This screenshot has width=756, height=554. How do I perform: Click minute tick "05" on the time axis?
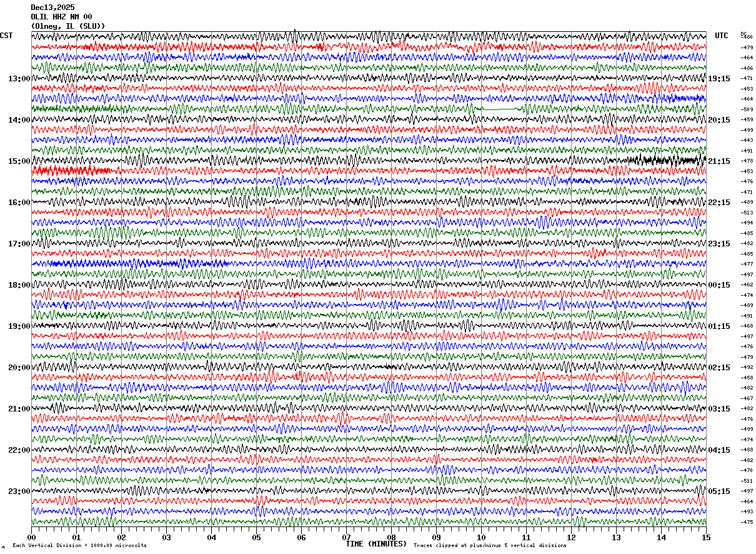[256, 537]
